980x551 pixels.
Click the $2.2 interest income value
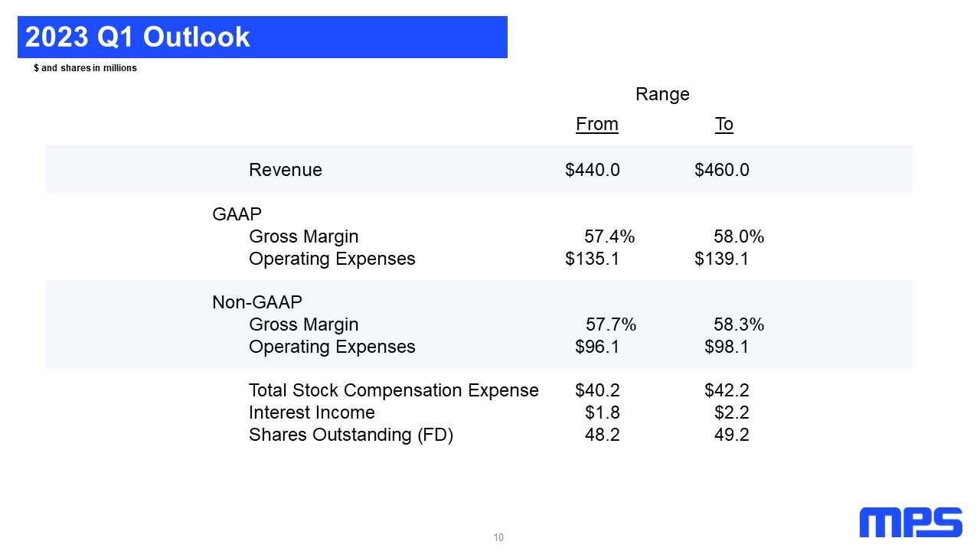click(x=731, y=412)
